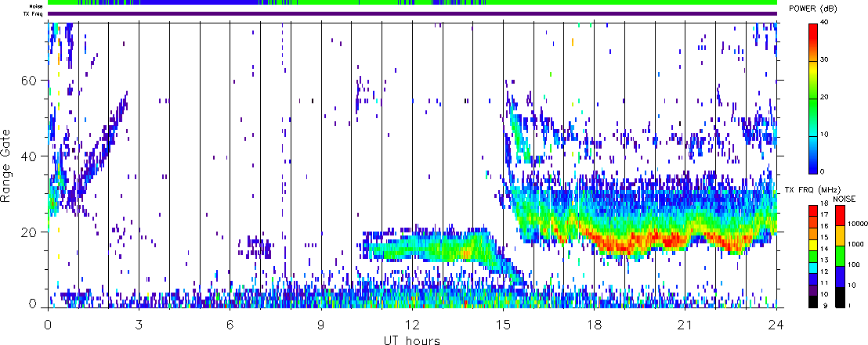The height and width of the screenshot is (345, 868).
Task: Click the TX frequency colorbar
Action: pos(813,256)
